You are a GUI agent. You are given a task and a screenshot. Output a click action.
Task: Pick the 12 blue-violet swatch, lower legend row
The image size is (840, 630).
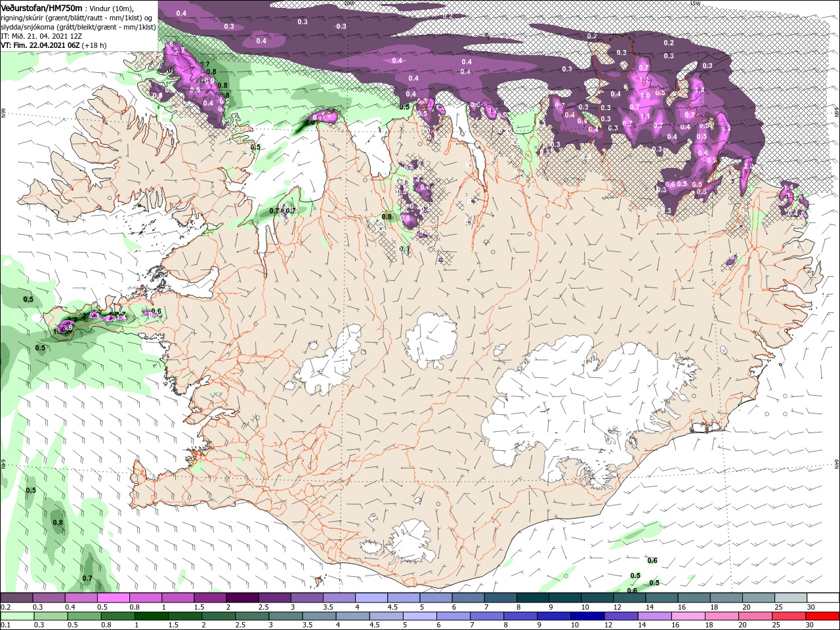[621, 616]
